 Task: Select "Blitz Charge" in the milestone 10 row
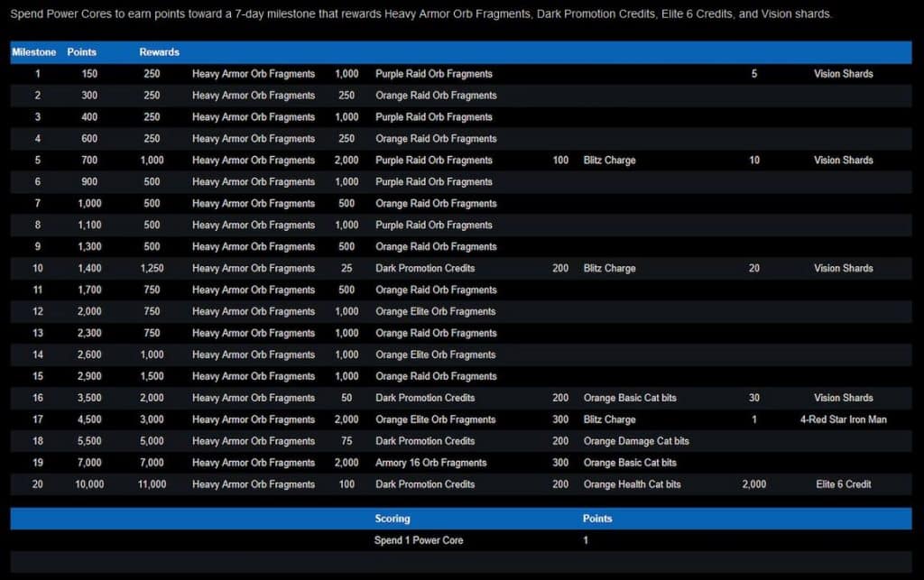[x=609, y=269]
